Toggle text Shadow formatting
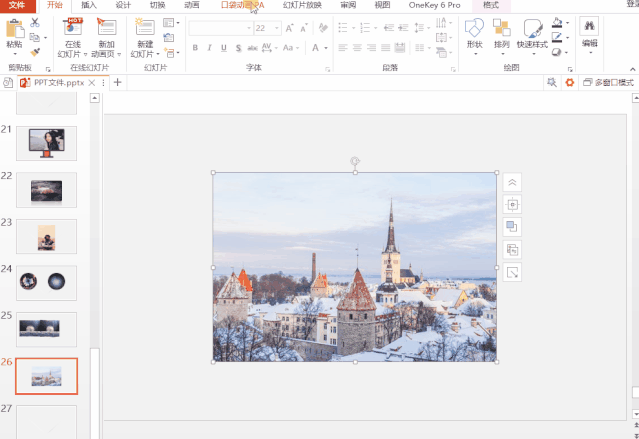This screenshot has height=439, width=639. coord(238,48)
